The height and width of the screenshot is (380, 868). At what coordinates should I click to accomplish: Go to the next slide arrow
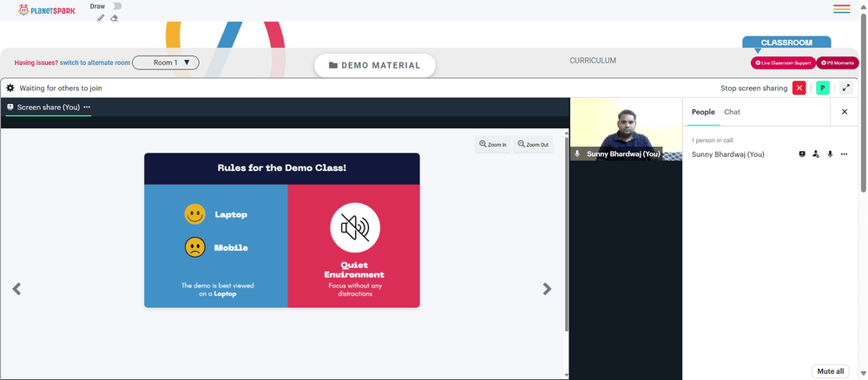tap(547, 289)
